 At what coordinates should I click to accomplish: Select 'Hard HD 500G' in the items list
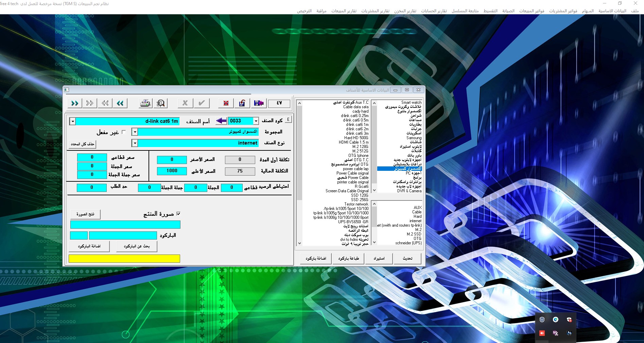[356, 138]
